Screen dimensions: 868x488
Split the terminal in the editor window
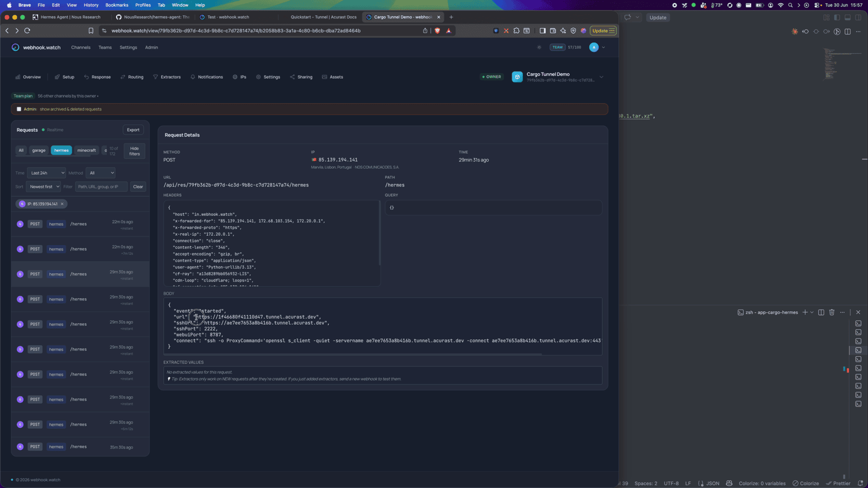(821, 312)
